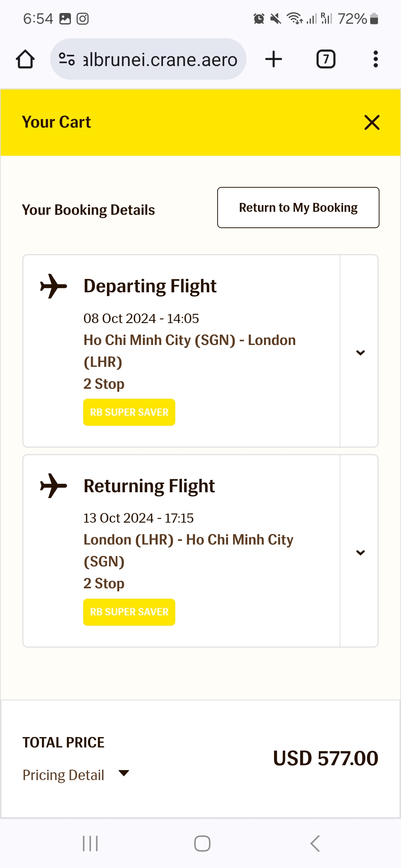Viewport: 401px width, 868px height.
Task: Click the Returning Flight airplane icon
Action: point(53,486)
